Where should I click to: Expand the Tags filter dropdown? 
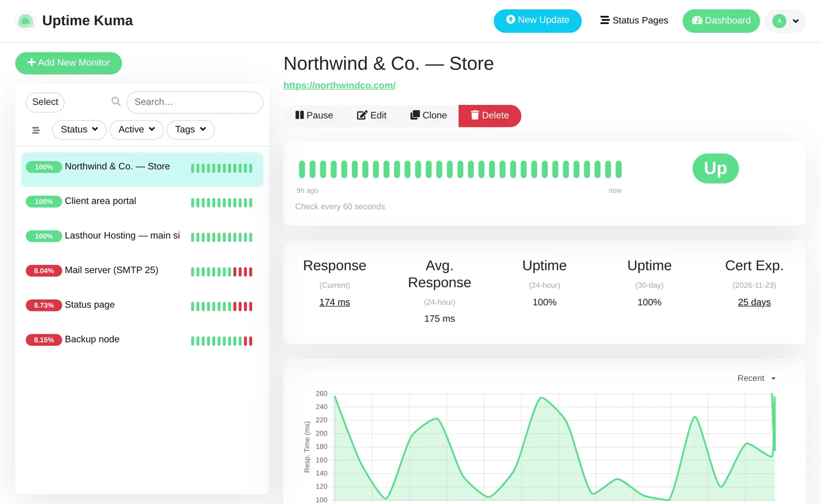click(190, 130)
